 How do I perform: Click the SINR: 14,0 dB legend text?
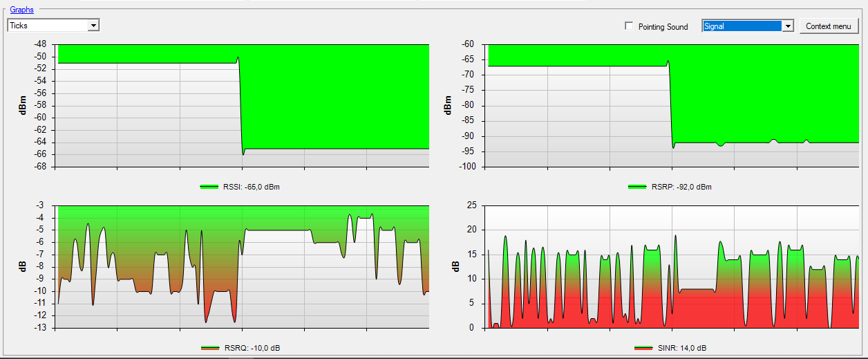[682, 348]
